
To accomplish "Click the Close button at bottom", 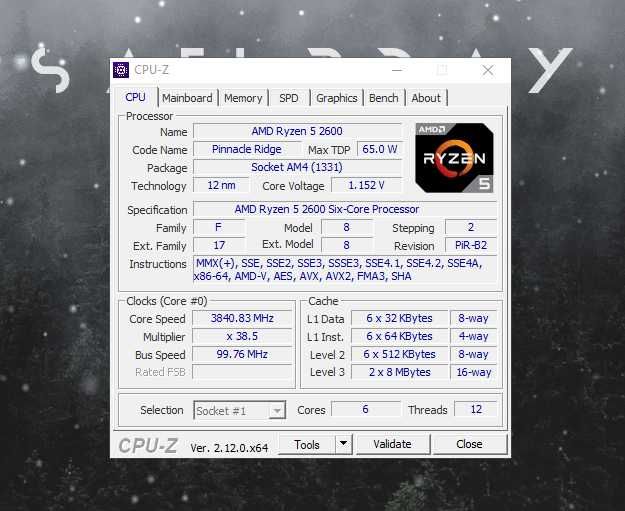I will pos(470,444).
